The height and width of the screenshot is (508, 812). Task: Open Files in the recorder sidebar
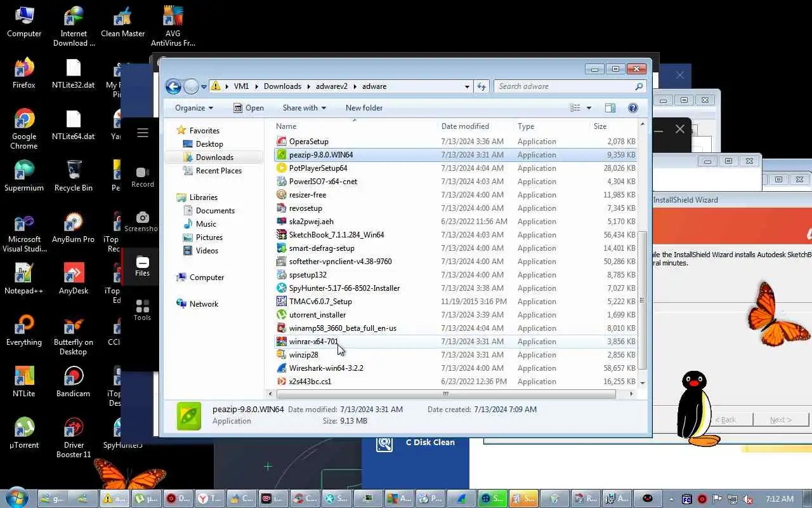tap(143, 267)
